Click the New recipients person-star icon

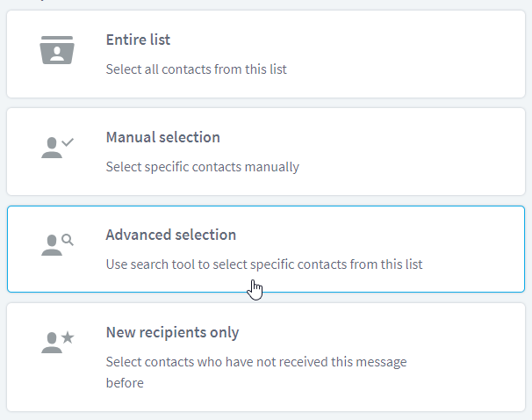pos(57,343)
